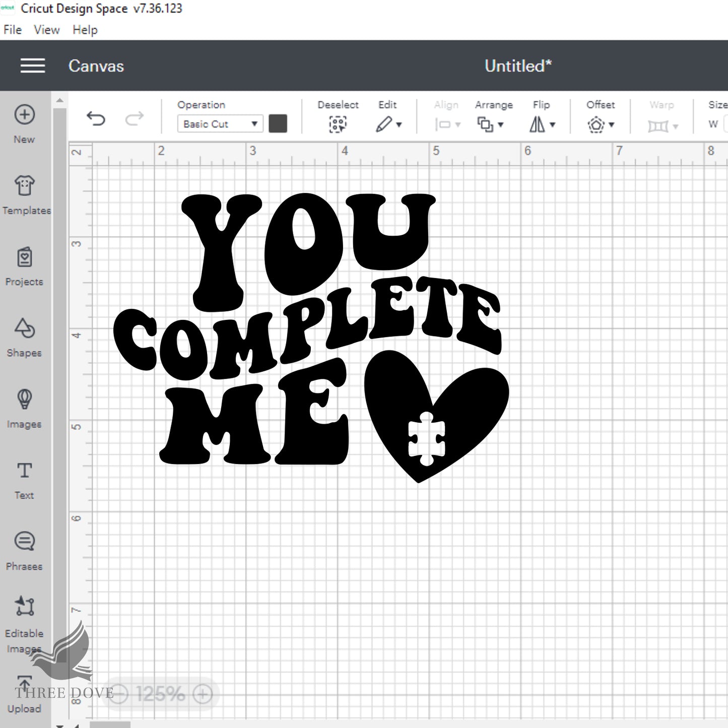Image resolution: width=728 pixels, height=728 pixels.
Task: Click the 125% zoom level
Action: tap(160, 694)
